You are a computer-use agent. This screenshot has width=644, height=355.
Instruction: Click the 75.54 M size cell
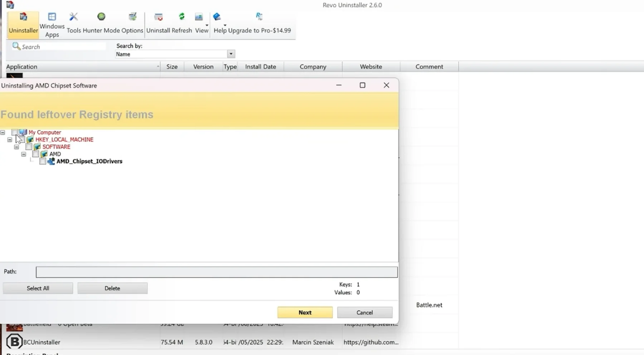click(x=172, y=342)
